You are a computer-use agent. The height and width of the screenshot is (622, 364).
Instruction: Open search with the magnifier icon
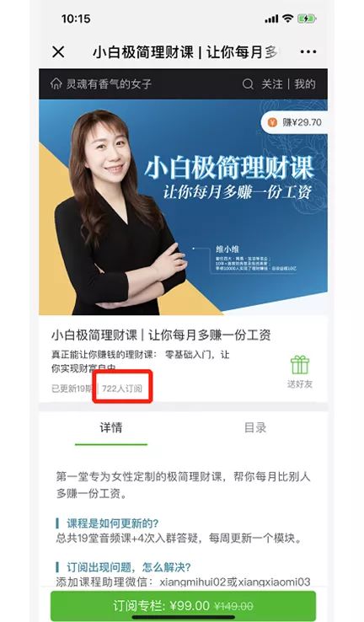pos(248,84)
